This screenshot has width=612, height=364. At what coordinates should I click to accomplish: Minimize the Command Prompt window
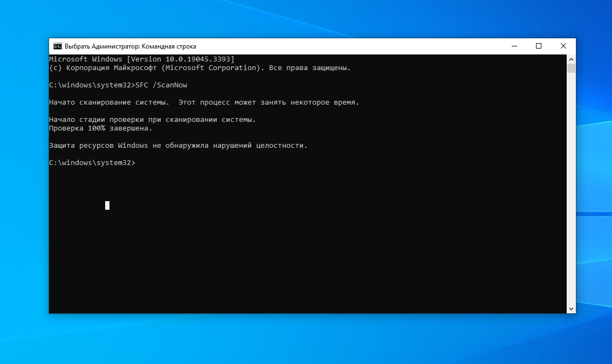514,46
